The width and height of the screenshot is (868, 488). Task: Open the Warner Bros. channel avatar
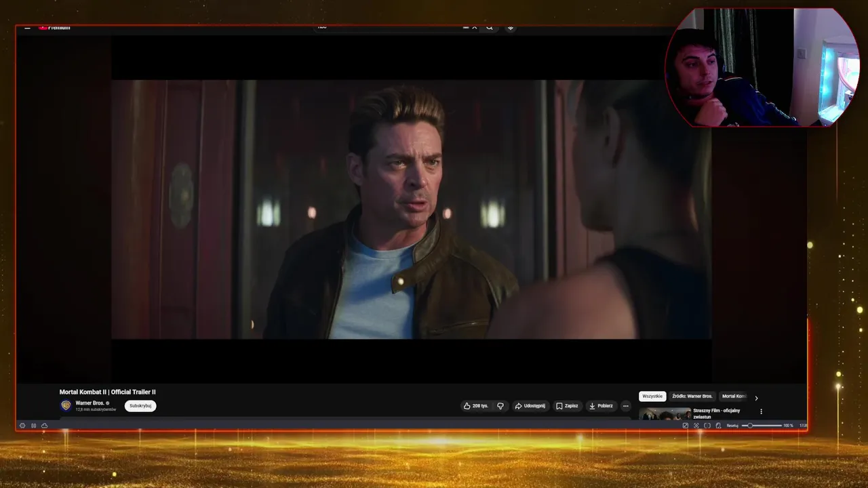pyautogui.click(x=66, y=405)
